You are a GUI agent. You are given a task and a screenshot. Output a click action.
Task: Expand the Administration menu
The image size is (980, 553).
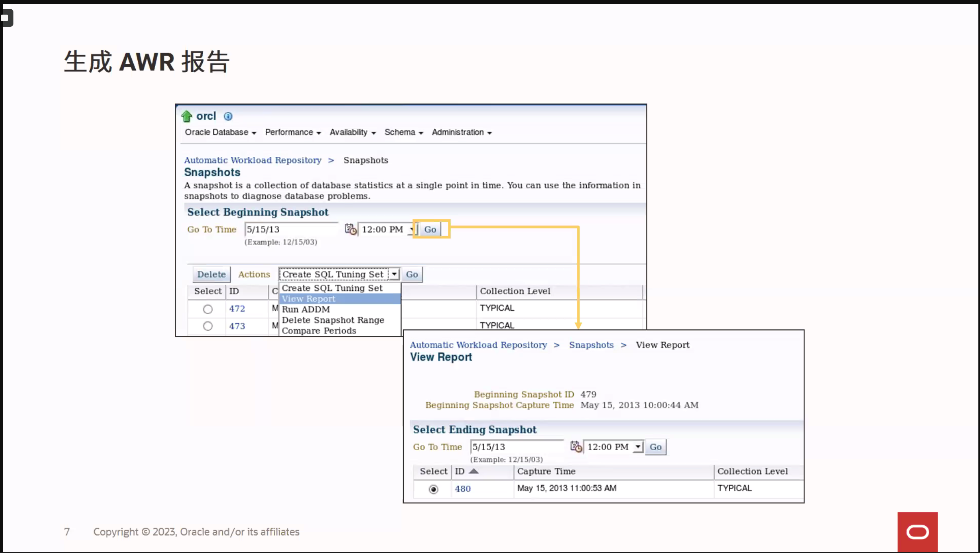tap(462, 132)
